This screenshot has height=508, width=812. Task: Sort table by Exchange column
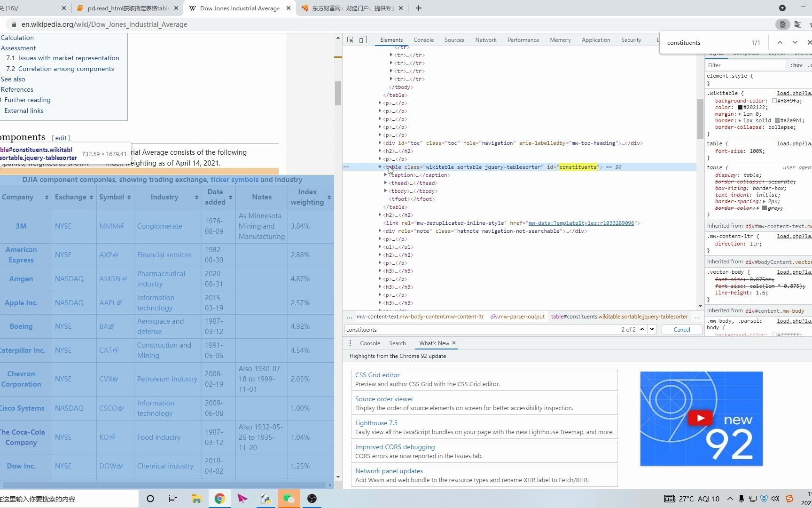click(90, 198)
